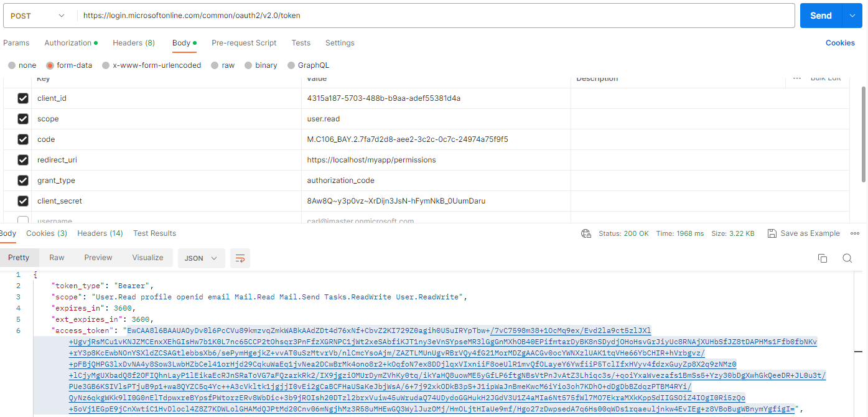Toggle the wrap lines icon

(240, 258)
